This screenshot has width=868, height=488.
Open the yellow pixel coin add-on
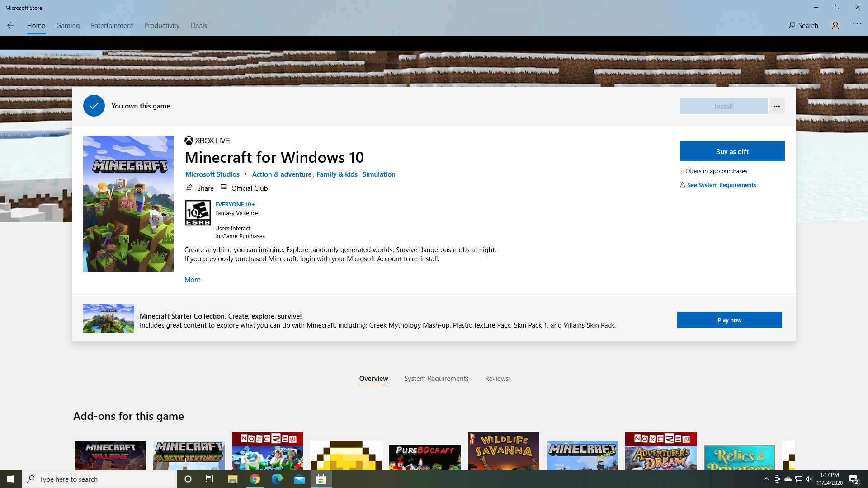(x=346, y=455)
